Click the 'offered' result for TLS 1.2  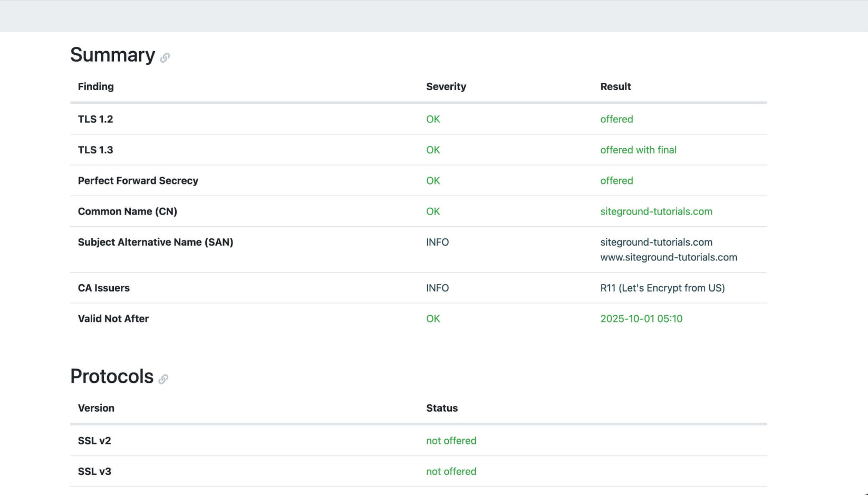point(616,119)
